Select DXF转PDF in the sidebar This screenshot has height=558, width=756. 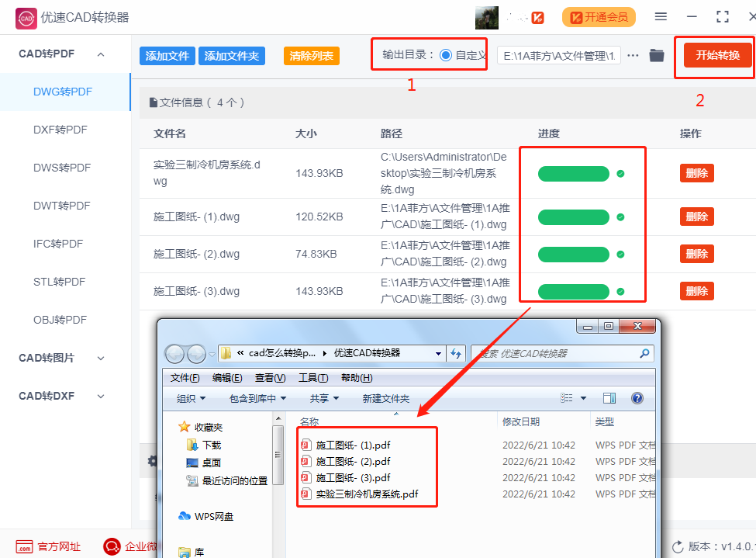click(60, 130)
